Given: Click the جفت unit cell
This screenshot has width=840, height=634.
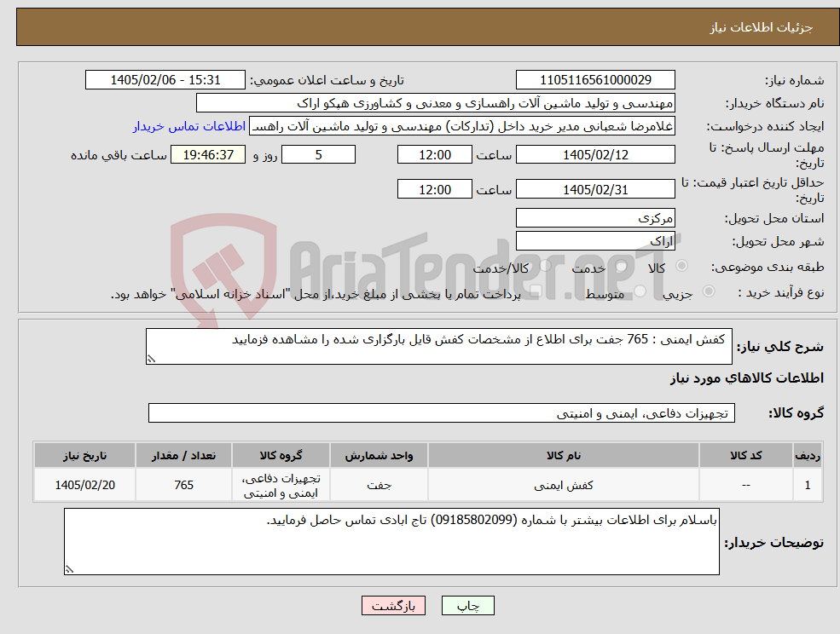Looking at the screenshot, I should [379, 485].
